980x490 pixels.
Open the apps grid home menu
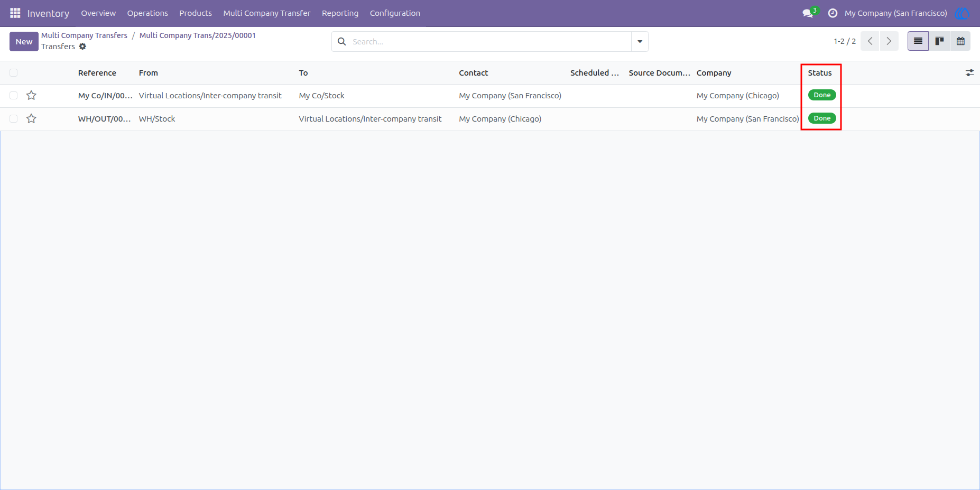point(15,13)
